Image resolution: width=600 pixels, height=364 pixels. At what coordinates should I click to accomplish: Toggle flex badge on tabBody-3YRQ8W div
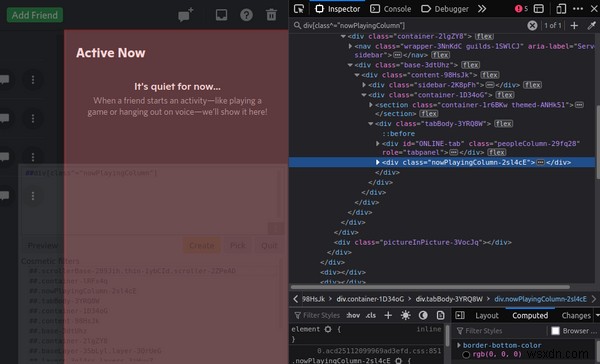504,124
